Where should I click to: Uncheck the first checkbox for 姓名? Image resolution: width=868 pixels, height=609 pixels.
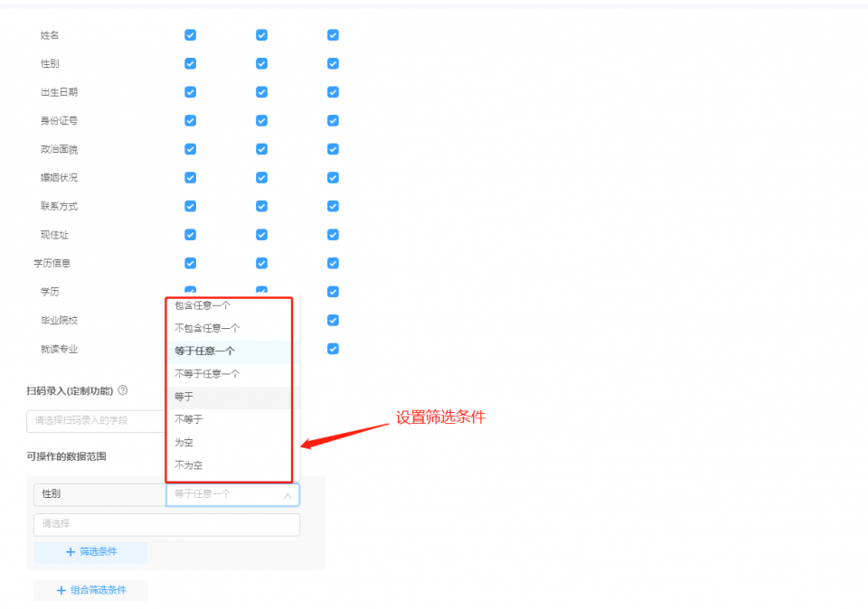(190, 34)
